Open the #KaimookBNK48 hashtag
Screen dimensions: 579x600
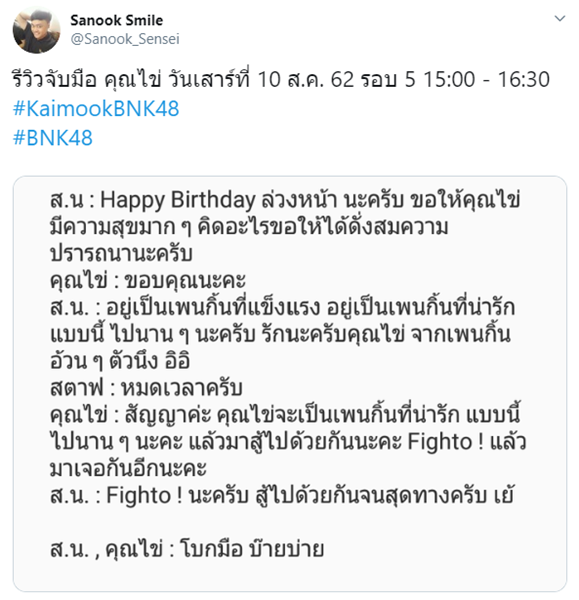click(96, 109)
